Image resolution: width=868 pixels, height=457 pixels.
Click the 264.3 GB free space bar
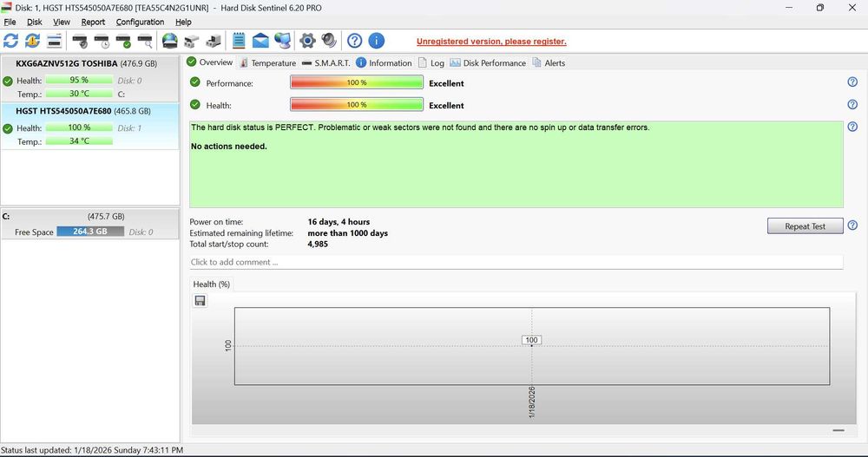point(90,232)
